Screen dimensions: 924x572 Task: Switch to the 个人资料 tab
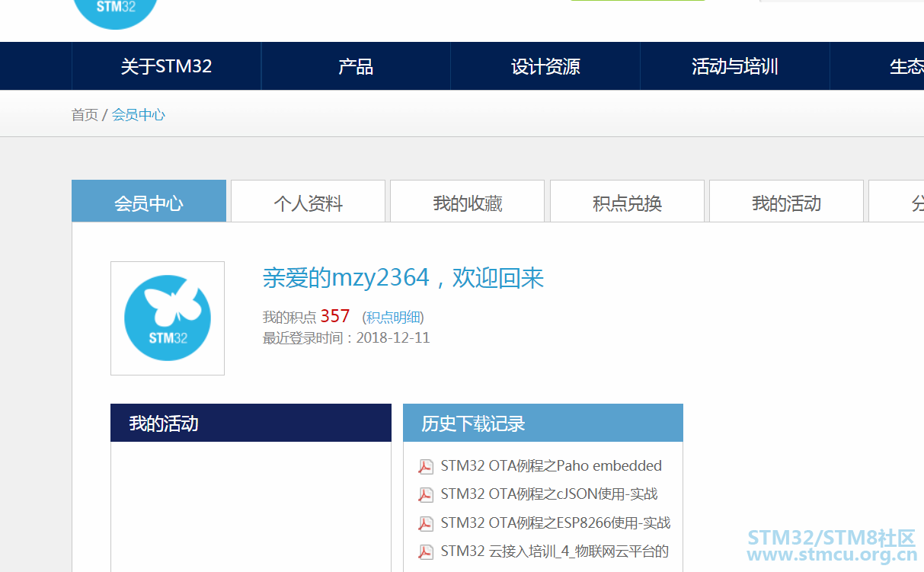309,201
